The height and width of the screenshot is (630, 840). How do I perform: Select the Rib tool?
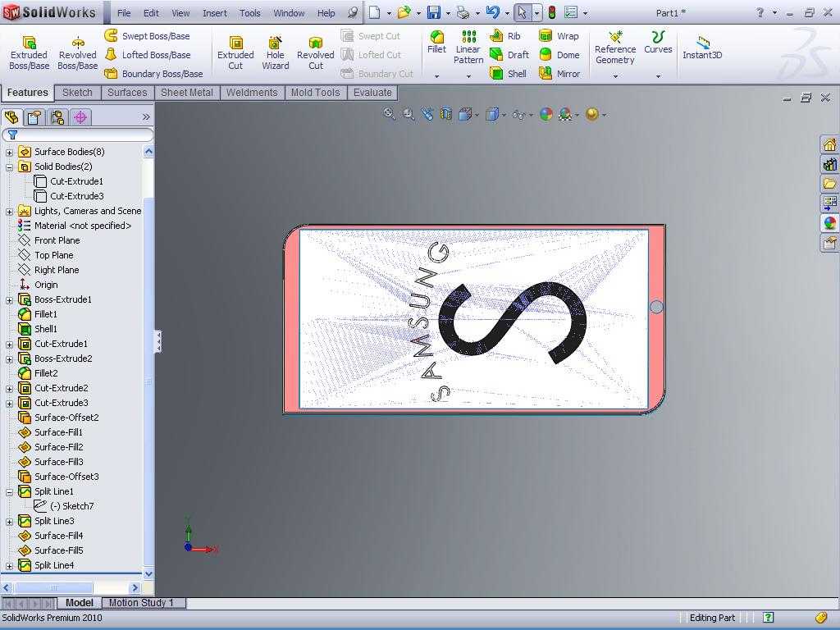(x=505, y=36)
